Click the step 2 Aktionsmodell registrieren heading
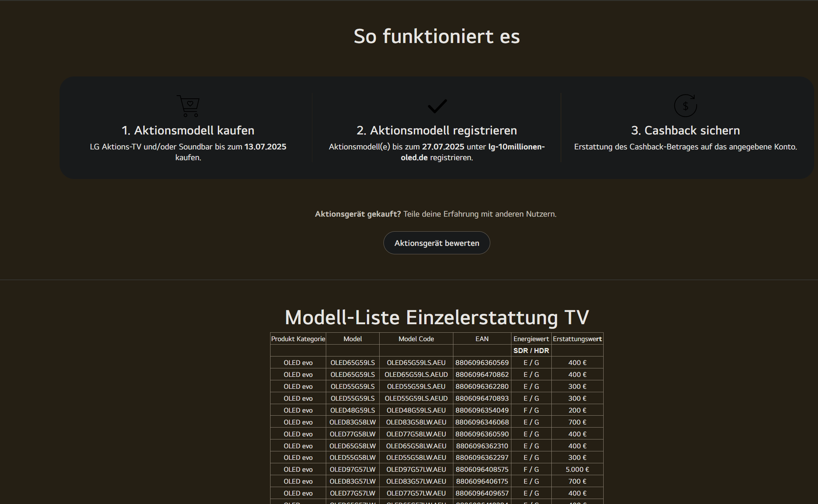818x504 pixels. pyautogui.click(x=436, y=130)
